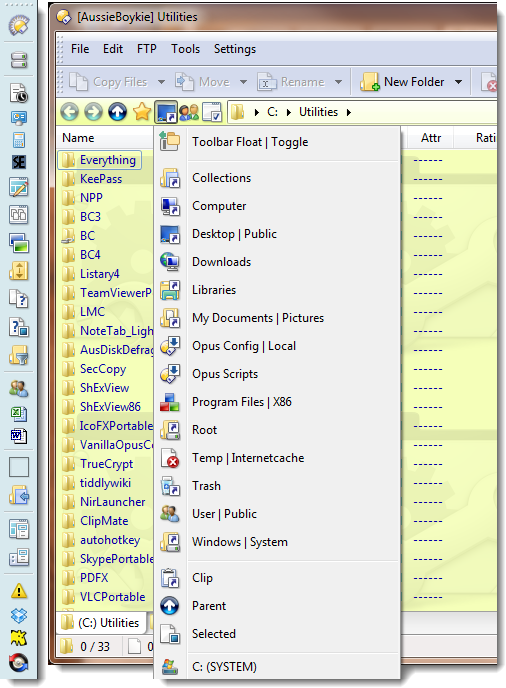Open the Edit menu
This screenshot has height=688, width=506.
pyautogui.click(x=113, y=49)
